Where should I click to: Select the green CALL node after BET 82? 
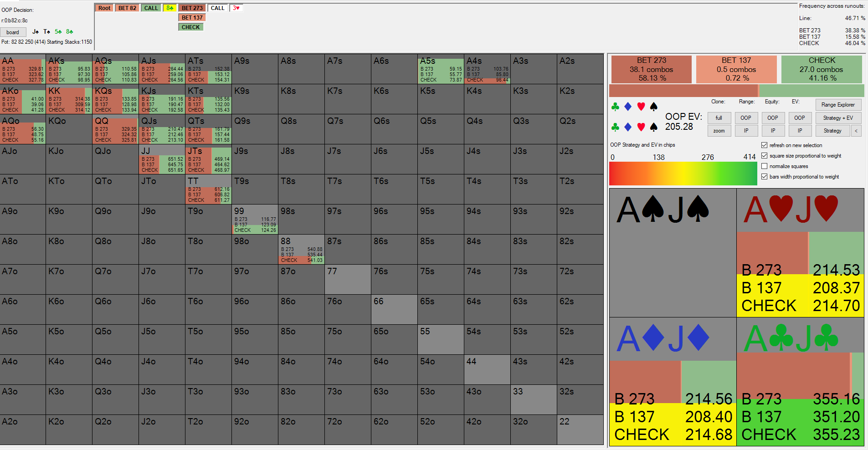pyautogui.click(x=151, y=8)
